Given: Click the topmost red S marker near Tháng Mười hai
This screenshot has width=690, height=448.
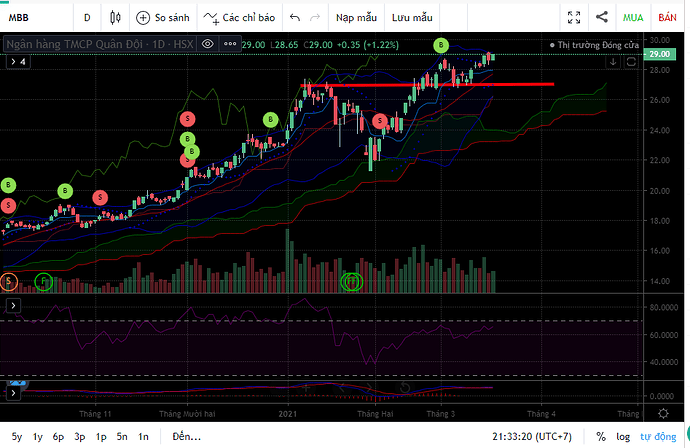Looking at the screenshot, I should click(187, 119).
